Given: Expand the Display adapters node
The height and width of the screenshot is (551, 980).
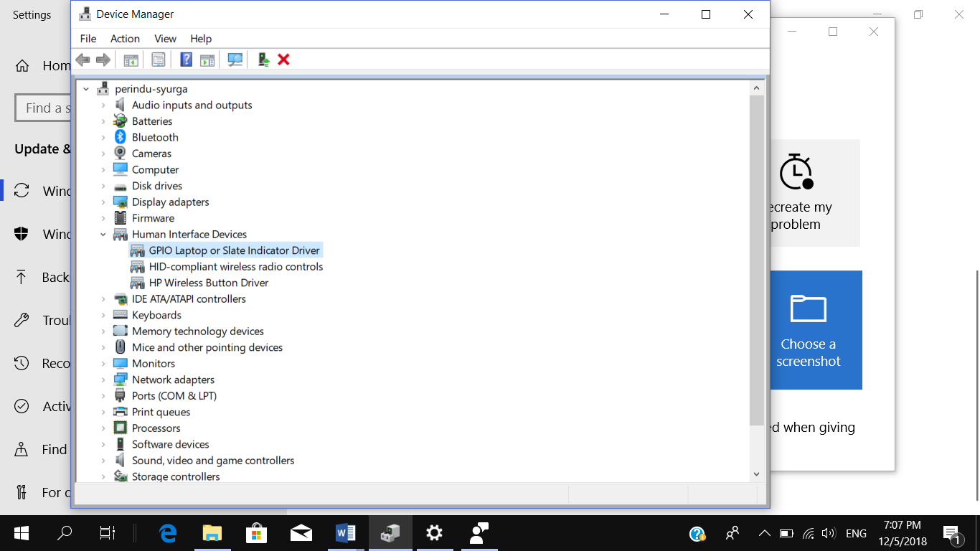Looking at the screenshot, I should pyautogui.click(x=103, y=202).
